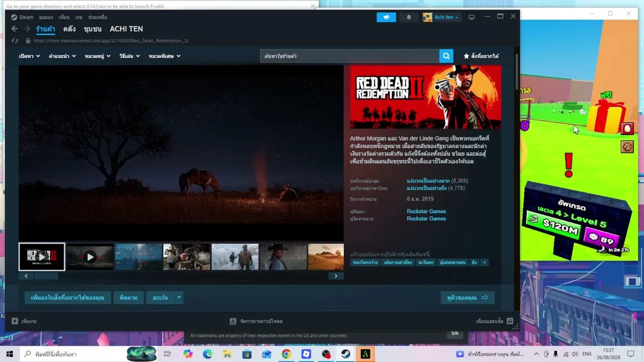Go forward with the Steam forward arrow
Screen dimensions: 644x362
pyautogui.click(x=27, y=29)
